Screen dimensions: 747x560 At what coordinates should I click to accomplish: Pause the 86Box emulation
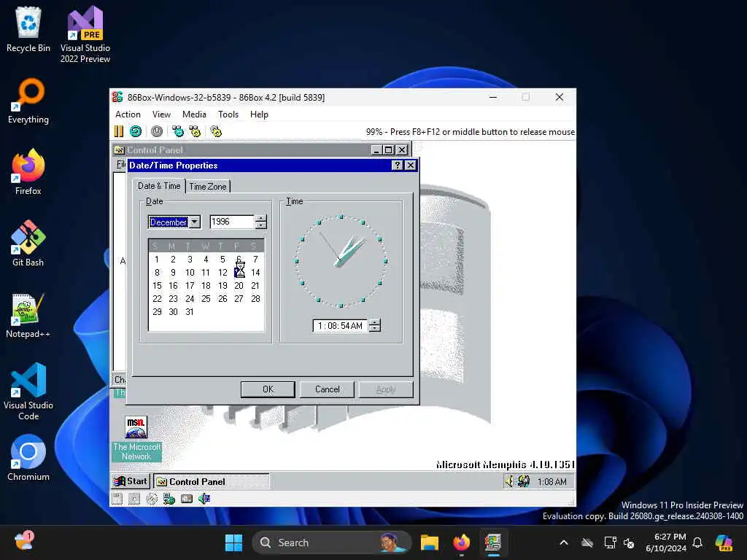[119, 131]
